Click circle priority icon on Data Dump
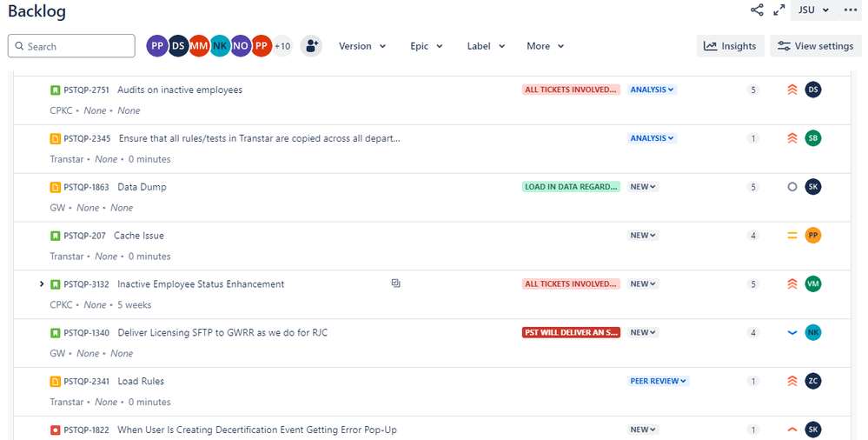Screen dimensions: 868x440 click(792, 187)
